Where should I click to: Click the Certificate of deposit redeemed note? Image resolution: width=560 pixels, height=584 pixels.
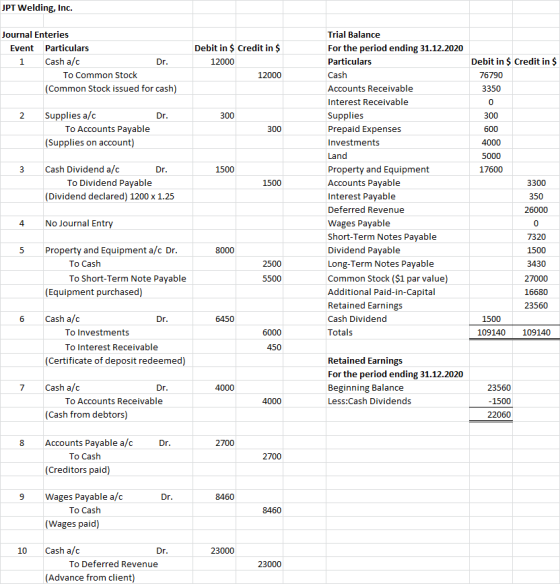(115, 361)
